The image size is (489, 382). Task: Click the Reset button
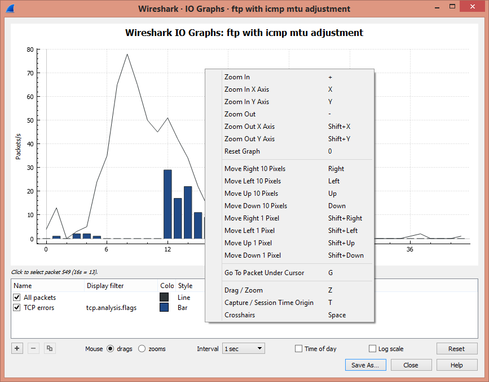457,349
